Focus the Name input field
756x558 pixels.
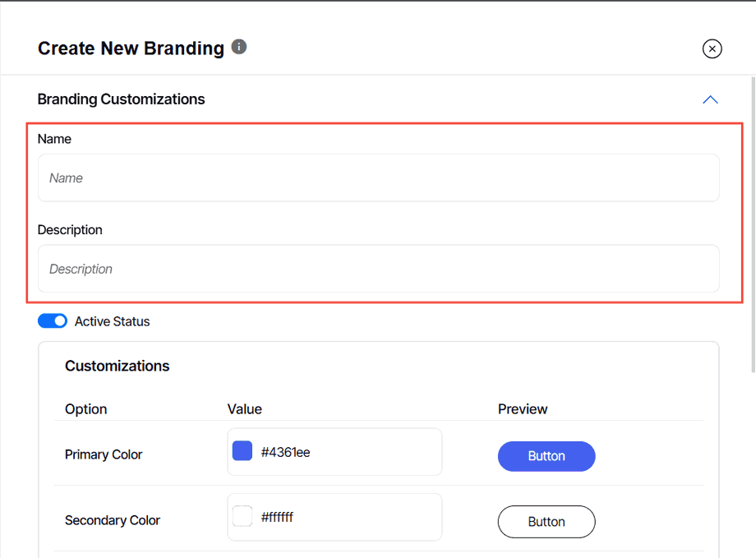tap(378, 178)
